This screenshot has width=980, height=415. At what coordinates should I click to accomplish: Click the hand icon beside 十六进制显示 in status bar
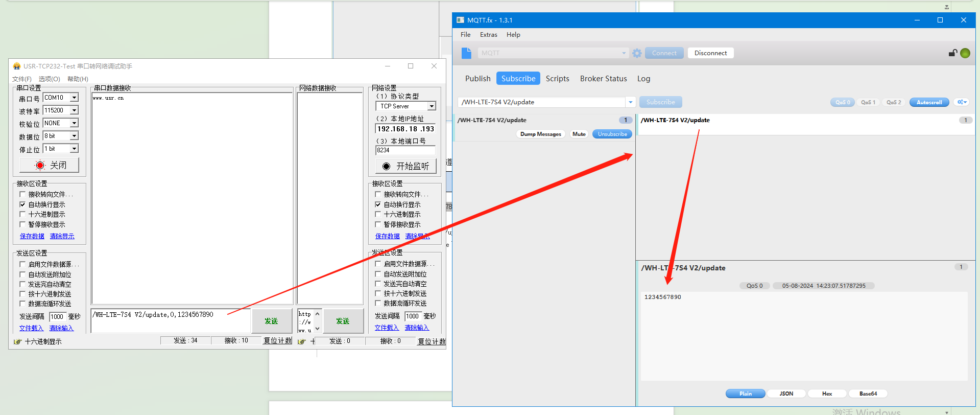[18, 341]
